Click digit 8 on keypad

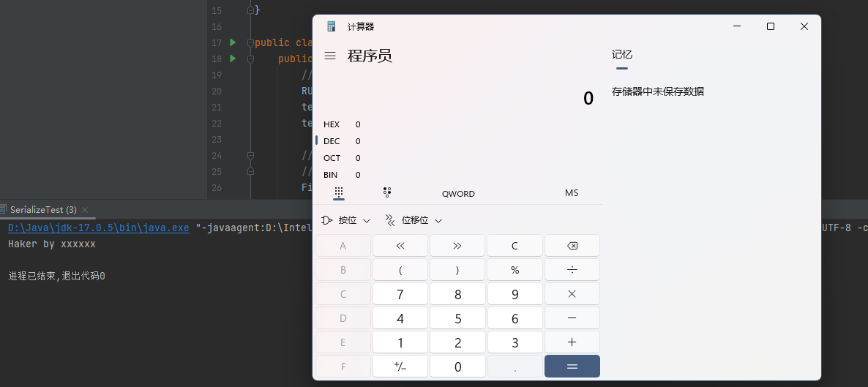457,294
